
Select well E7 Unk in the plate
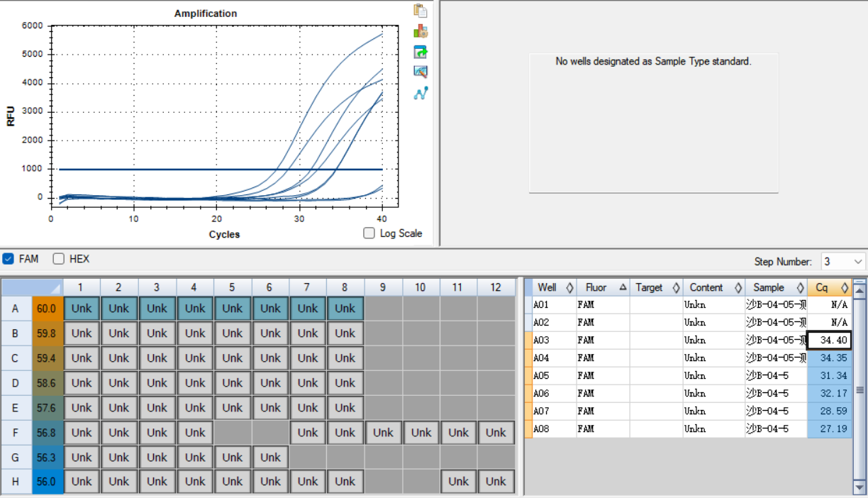tap(308, 408)
